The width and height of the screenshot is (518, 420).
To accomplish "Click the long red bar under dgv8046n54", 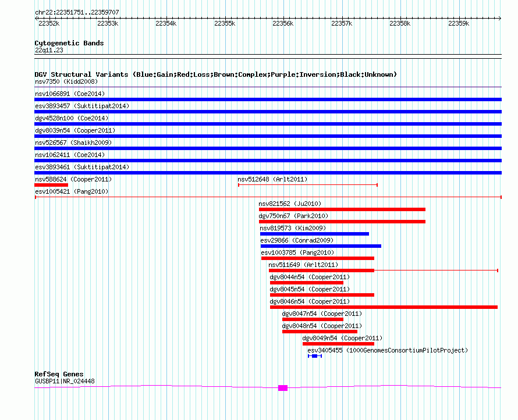I will click(x=384, y=307).
